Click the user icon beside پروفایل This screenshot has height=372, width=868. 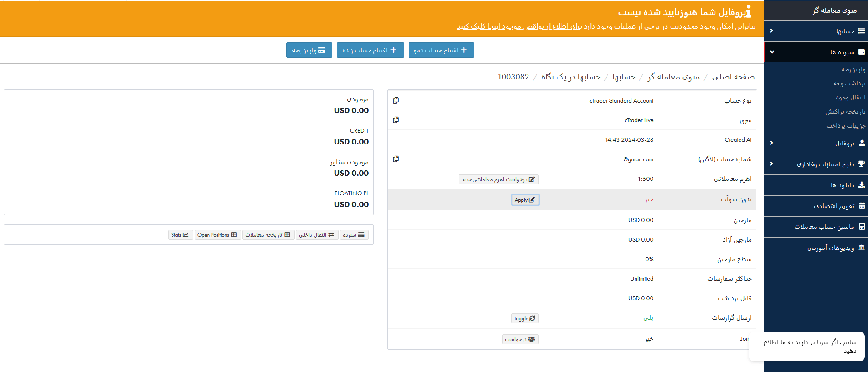pos(862,143)
